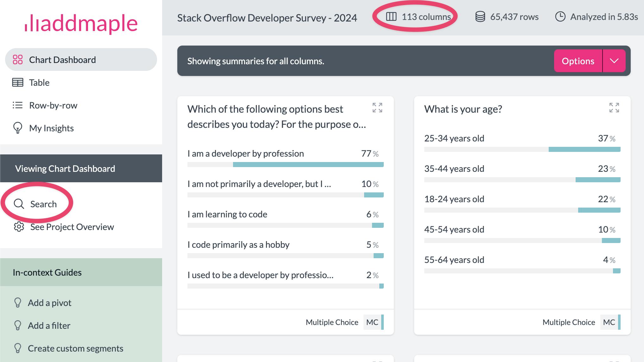Open the Row-by-row section
This screenshot has width=644, height=362.
coord(53,105)
